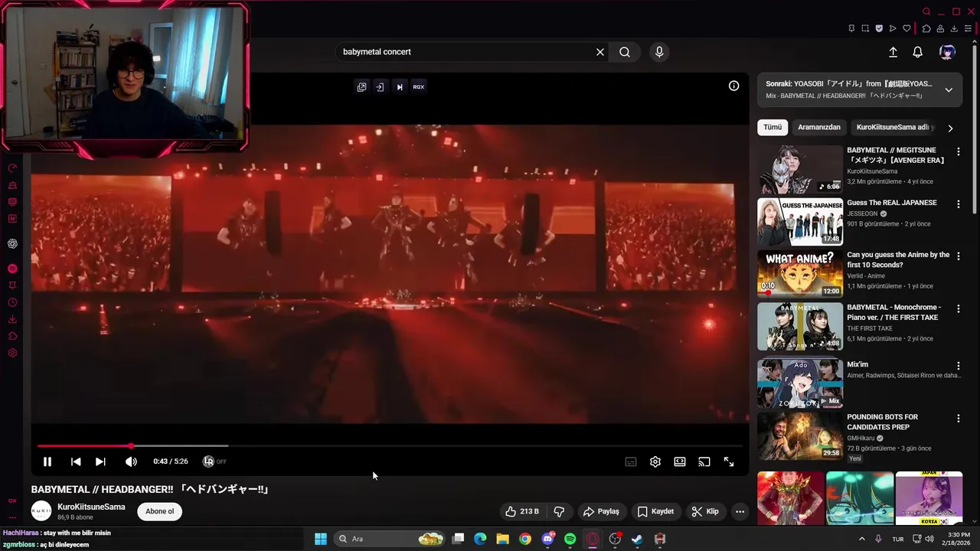The width and height of the screenshot is (980, 551).
Task: Open video player settings gear
Action: point(655,461)
